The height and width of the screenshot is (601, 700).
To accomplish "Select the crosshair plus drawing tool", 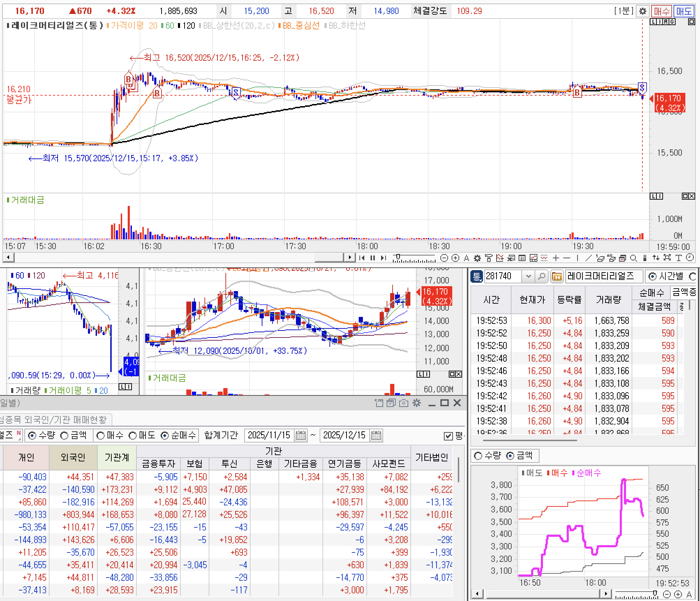I will click(x=556, y=258).
